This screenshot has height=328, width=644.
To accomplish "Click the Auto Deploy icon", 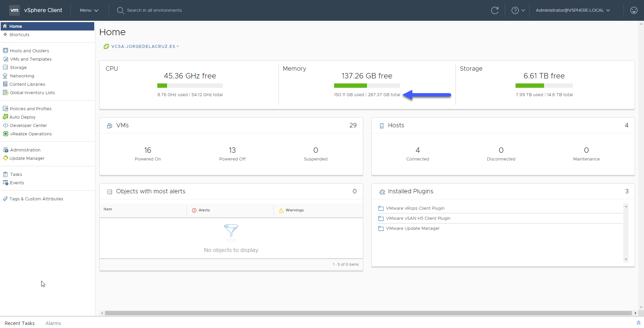I will pyautogui.click(x=5, y=117).
